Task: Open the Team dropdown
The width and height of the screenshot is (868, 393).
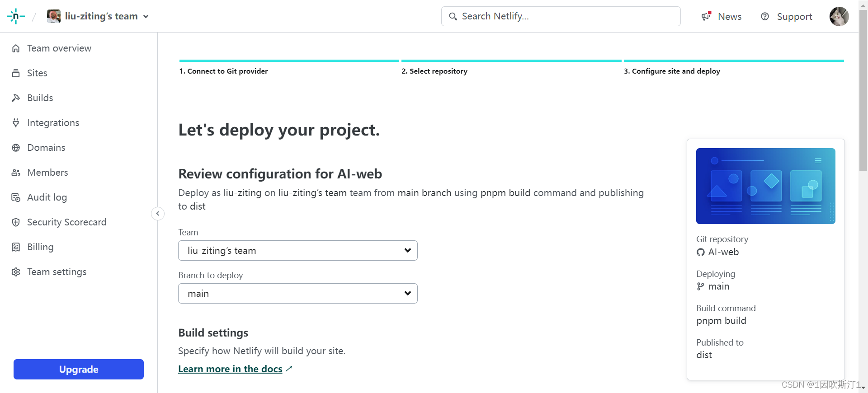Action: pyautogui.click(x=298, y=251)
